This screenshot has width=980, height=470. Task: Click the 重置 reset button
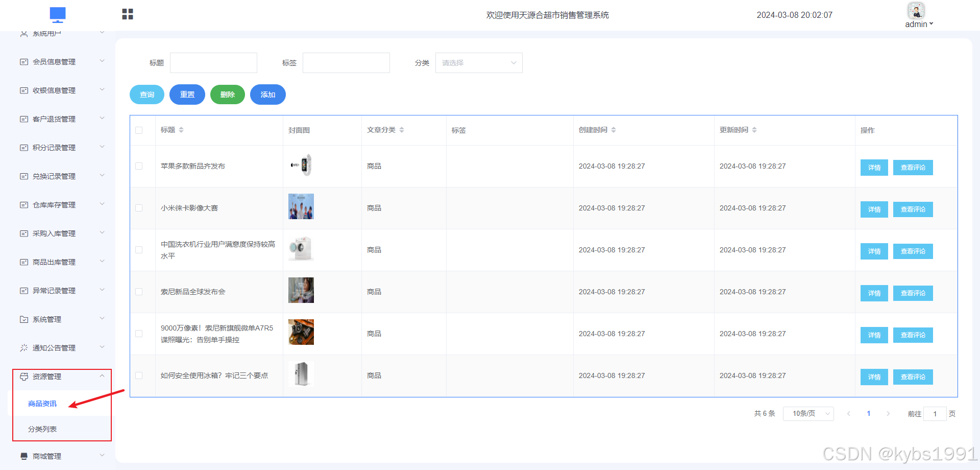coord(187,95)
